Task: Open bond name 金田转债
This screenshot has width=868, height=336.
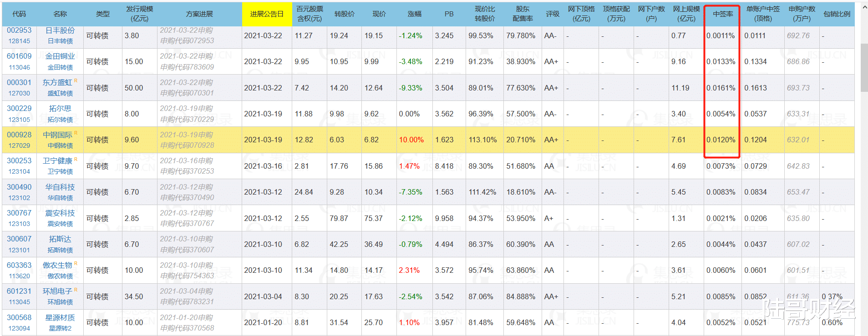Action: click(x=60, y=67)
